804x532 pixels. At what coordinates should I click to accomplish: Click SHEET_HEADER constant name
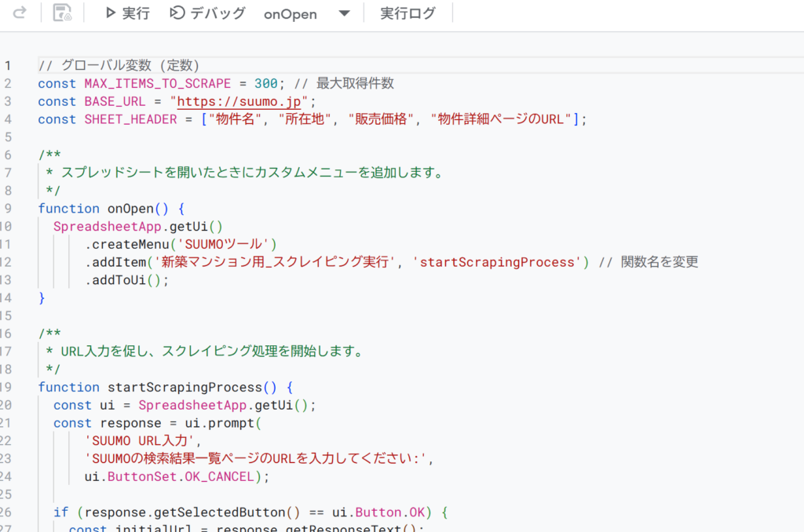pyautogui.click(x=131, y=119)
